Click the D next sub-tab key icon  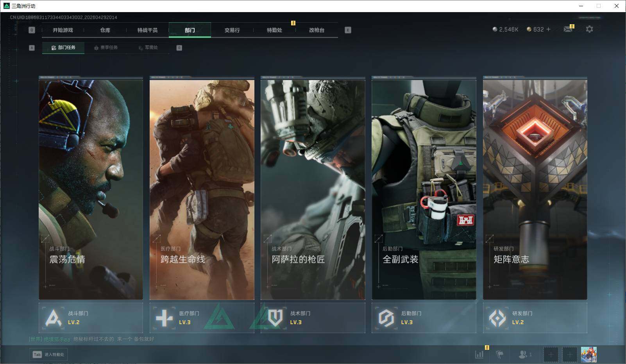[x=179, y=48]
